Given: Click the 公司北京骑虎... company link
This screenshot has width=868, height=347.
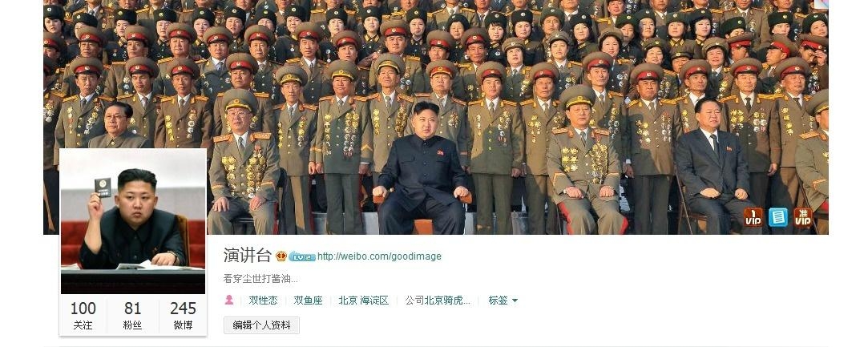Looking at the screenshot, I should click(438, 301).
